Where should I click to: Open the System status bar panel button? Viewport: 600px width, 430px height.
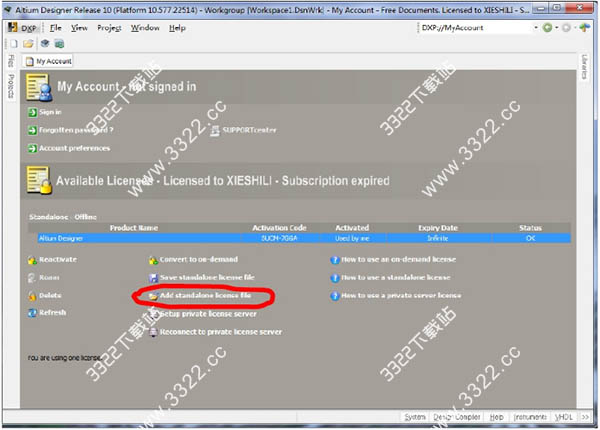(x=415, y=417)
